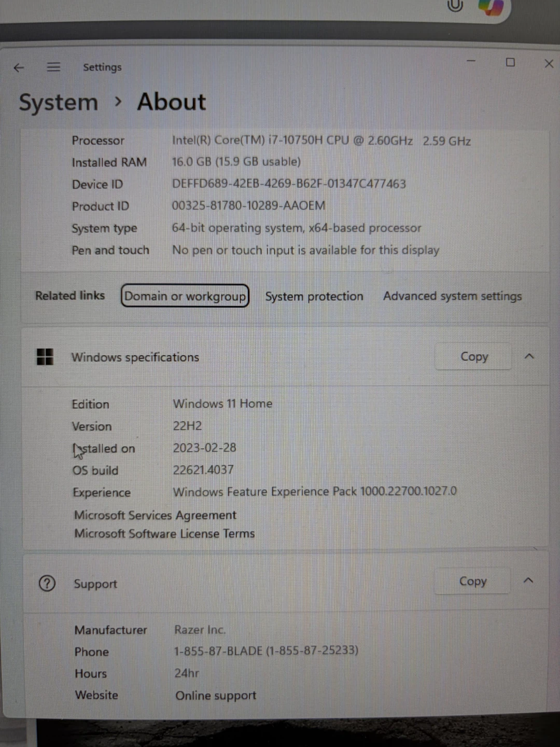Select the Device ID value DEFFD689-42EB-4269-B62F-01347C477463
This screenshot has height=747, width=560.
point(289,184)
